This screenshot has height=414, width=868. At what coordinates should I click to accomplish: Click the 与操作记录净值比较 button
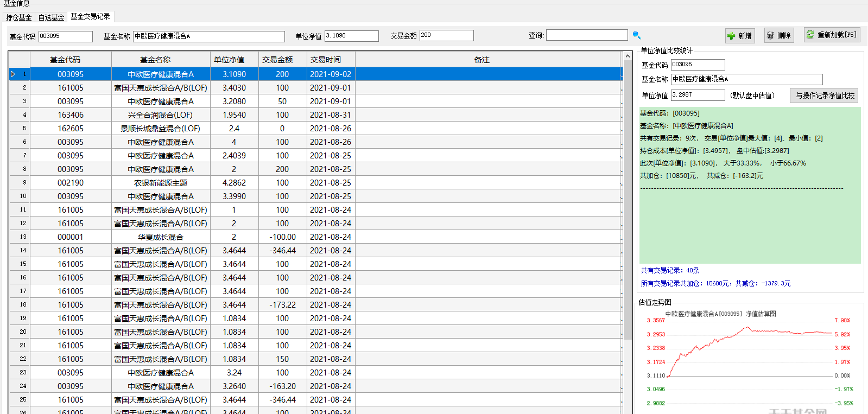pyautogui.click(x=823, y=95)
